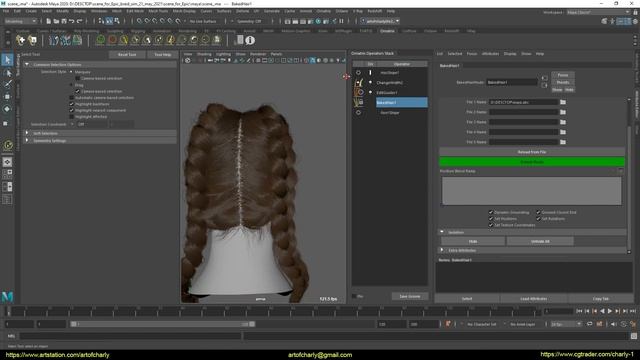Click the range slider end handle

click(x=252, y=324)
